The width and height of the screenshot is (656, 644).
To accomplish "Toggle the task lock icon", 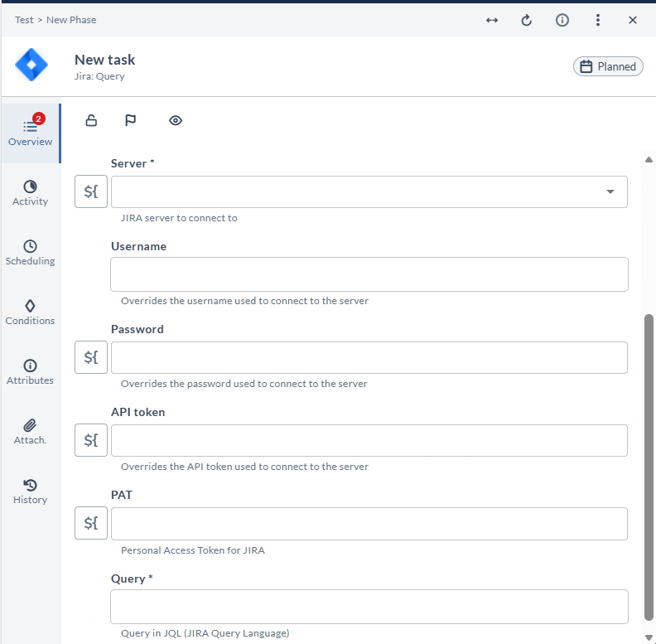I will 91,120.
